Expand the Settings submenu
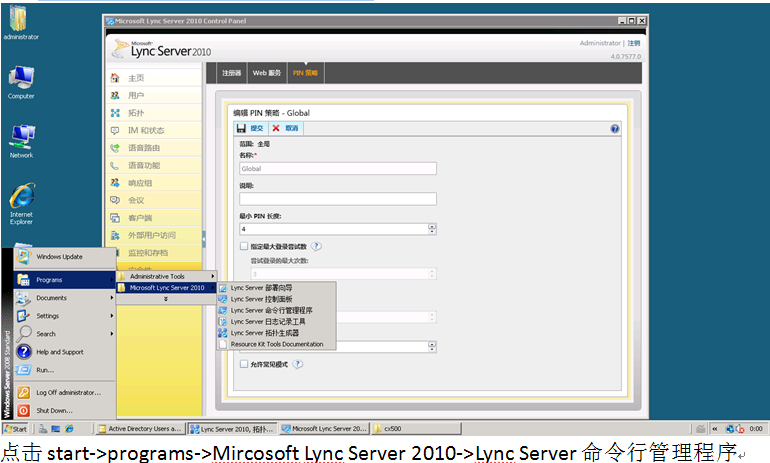This screenshot has width=770, height=463. point(112,316)
